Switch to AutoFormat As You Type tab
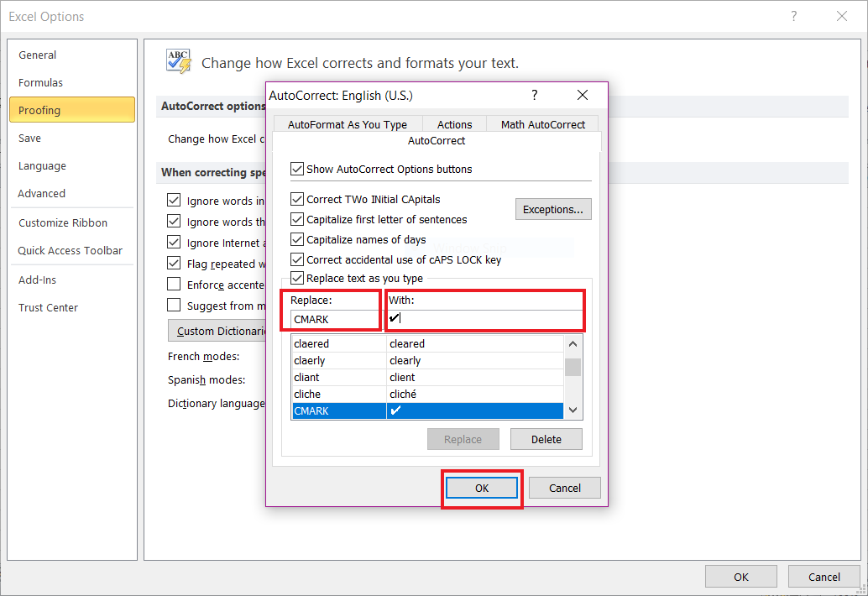Image resolution: width=868 pixels, height=596 pixels. tap(347, 124)
